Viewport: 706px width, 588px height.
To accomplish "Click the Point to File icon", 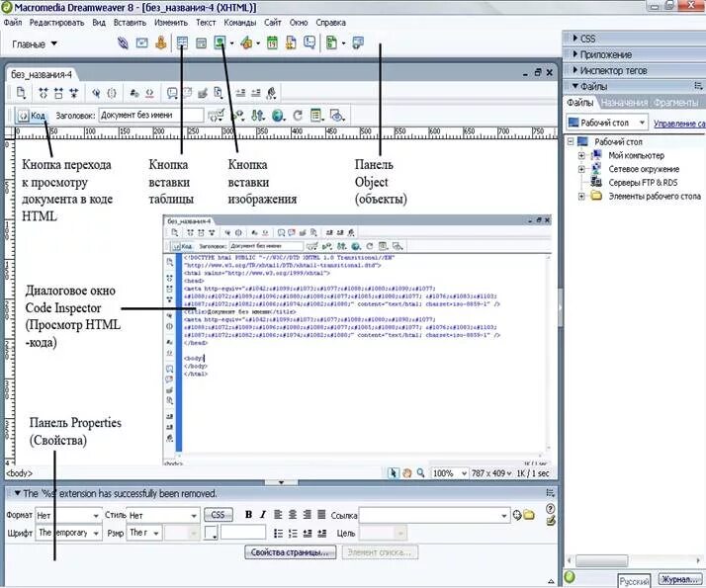I will (517, 515).
